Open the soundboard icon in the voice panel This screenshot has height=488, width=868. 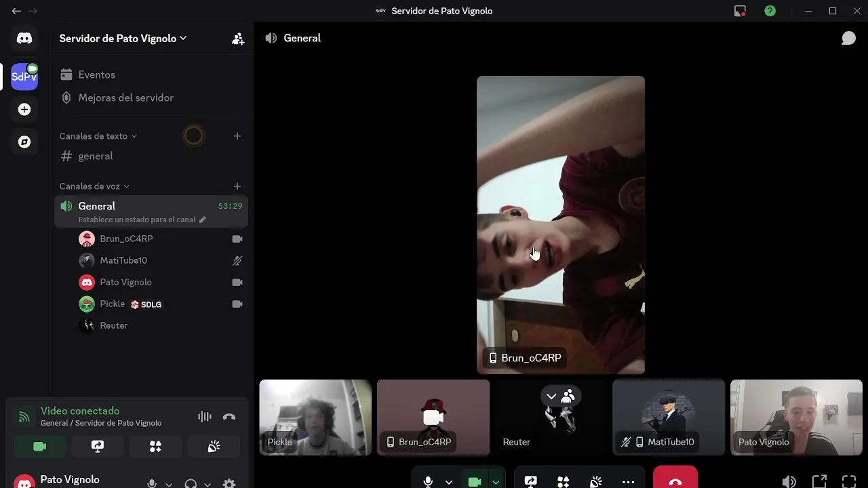[x=214, y=446]
